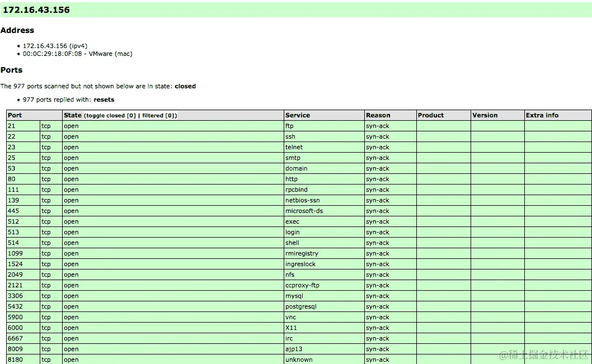Click the Version column header
The height and width of the screenshot is (364, 592).
(497, 115)
